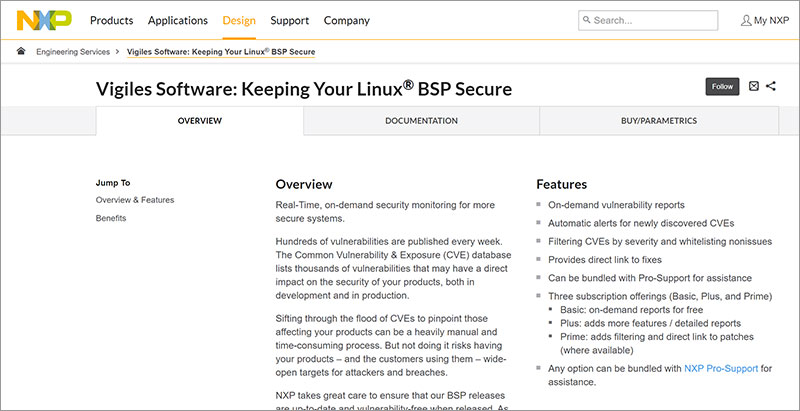800x411 pixels.
Task: Open the Applications menu
Action: coord(178,20)
